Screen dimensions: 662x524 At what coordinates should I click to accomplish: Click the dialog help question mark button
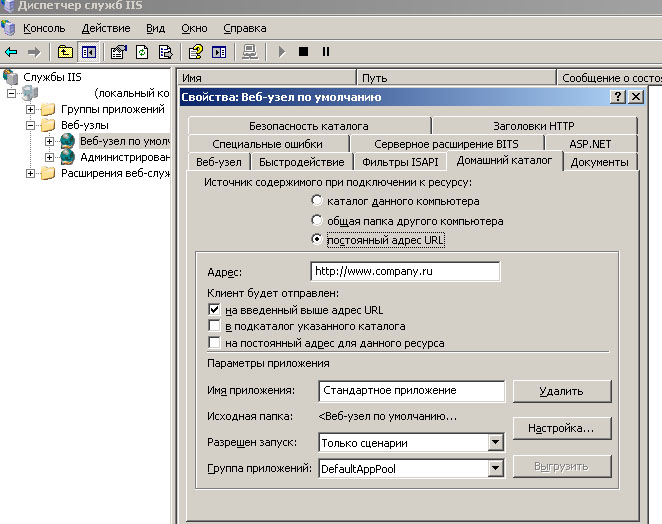click(x=618, y=97)
